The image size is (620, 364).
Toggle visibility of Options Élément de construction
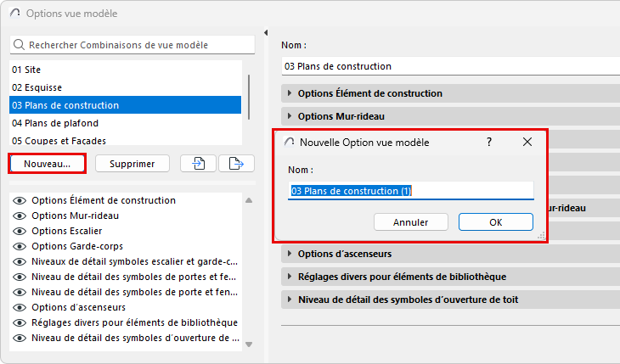point(20,200)
